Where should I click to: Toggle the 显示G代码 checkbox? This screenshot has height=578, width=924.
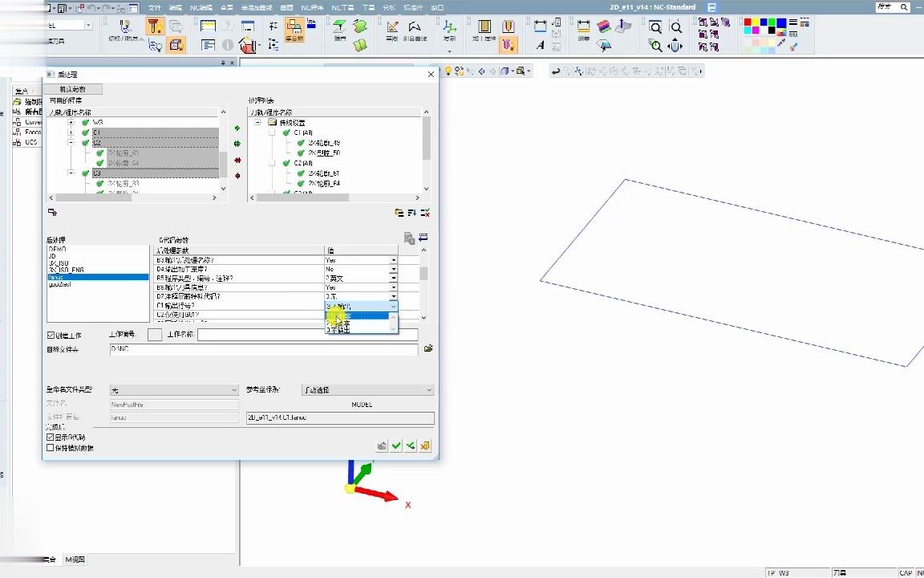(51, 438)
